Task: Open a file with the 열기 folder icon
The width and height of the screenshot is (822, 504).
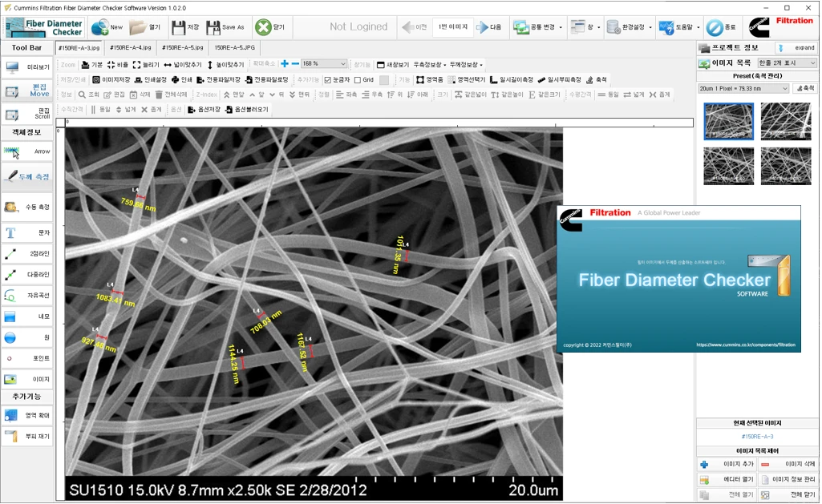Action: click(144, 26)
